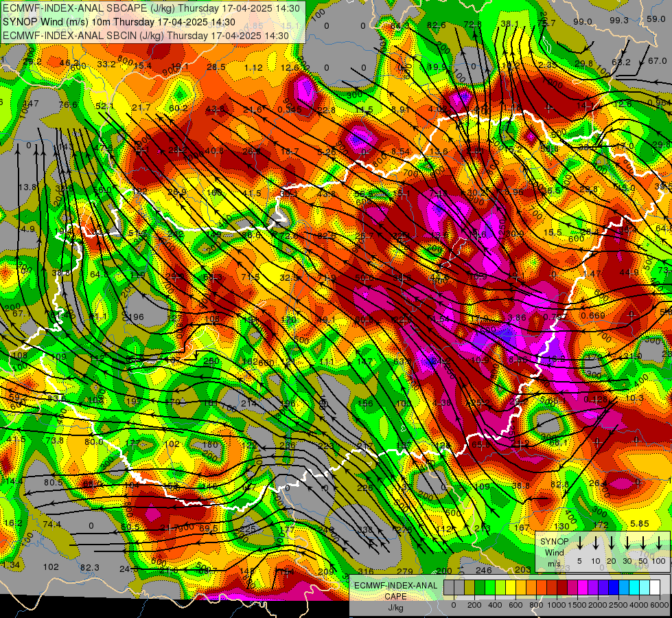The image size is (672, 618).
Task: Click the wind arrow above the 50 label
Action: point(643,542)
